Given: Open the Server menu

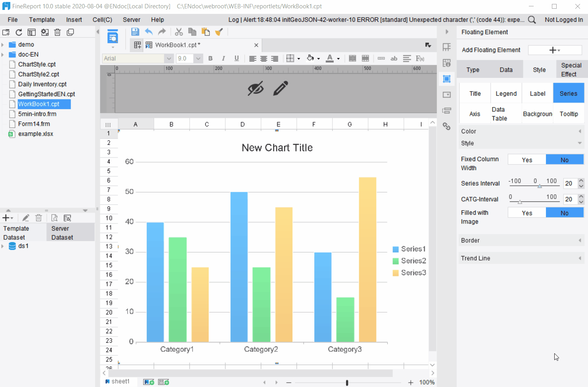Looking at the screenshot, I should click(131, 20).
